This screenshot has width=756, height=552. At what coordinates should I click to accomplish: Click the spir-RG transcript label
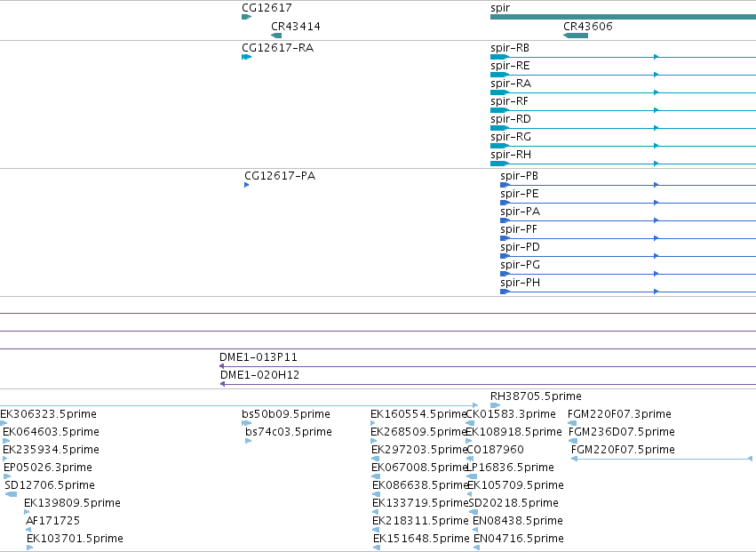tap(511, 137)
